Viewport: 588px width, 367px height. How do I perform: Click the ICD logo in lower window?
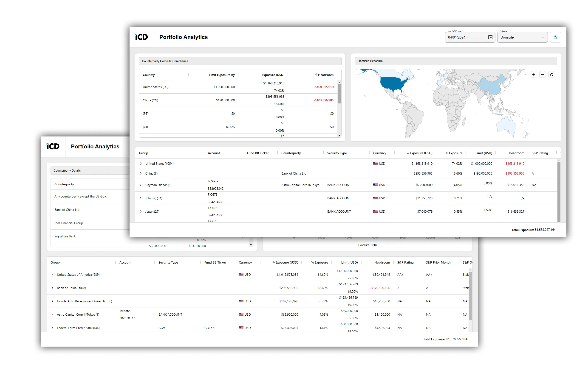53,146
